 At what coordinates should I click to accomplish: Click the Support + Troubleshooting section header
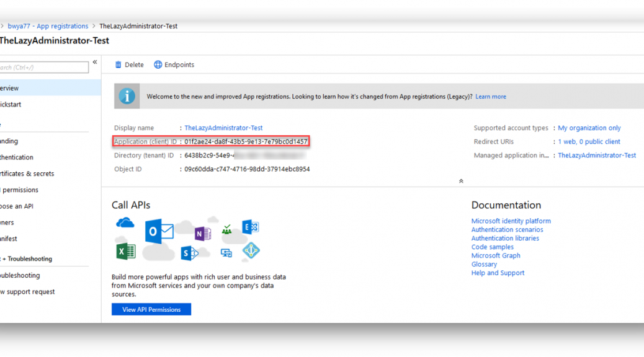tap(26, 259)
